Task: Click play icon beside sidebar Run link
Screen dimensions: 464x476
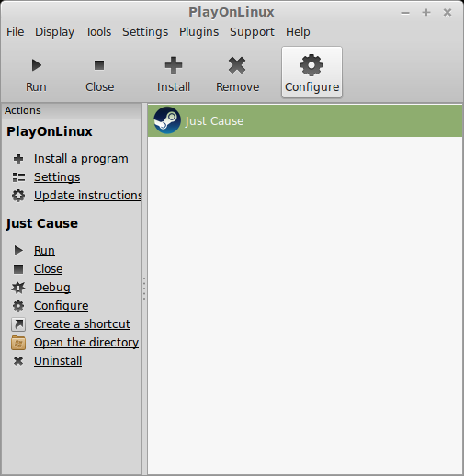Action: (x=18, y=250)
